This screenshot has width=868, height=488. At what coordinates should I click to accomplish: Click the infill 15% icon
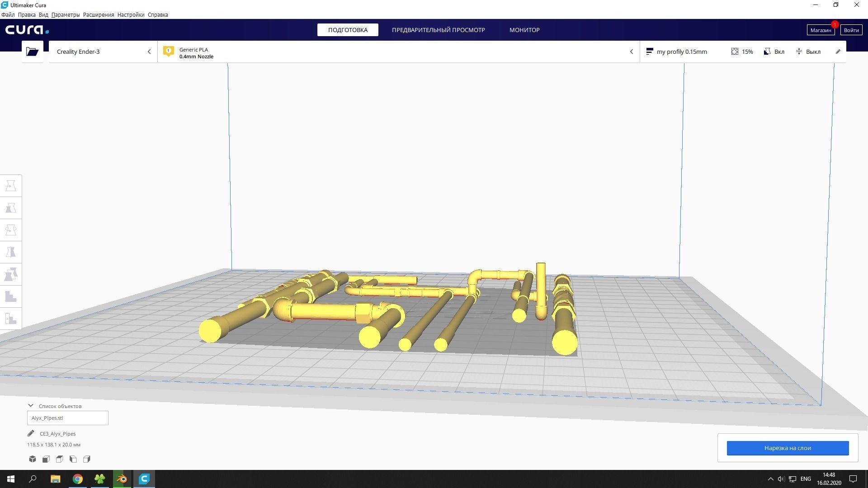(x=735, y=52)
